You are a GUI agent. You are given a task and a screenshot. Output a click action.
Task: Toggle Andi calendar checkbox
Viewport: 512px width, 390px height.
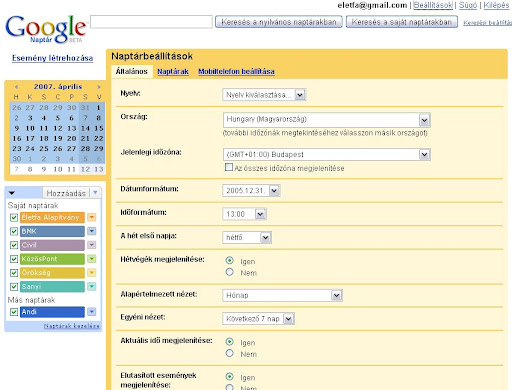tap(14, 312)
